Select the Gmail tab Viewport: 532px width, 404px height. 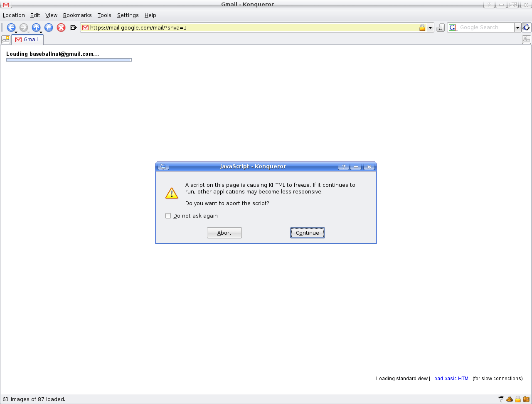click(x=27, y=40)
